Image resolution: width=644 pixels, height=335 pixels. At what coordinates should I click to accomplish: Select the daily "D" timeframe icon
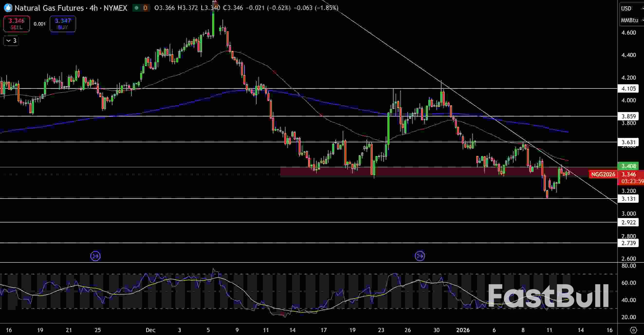145,8
